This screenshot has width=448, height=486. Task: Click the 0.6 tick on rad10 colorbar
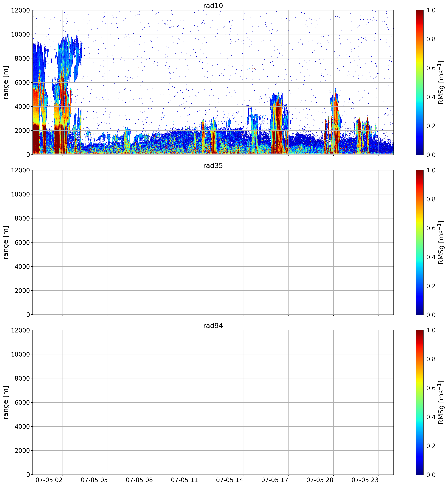pos(431,68)
